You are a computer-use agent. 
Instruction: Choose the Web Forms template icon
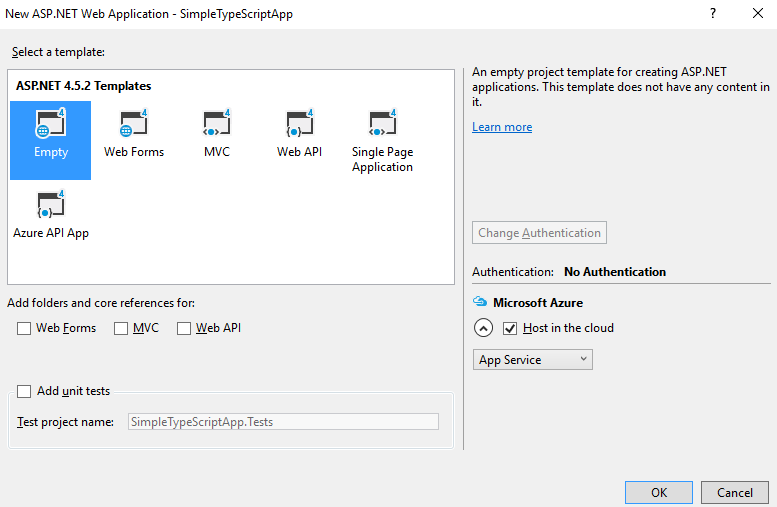[x=133, y=127]
